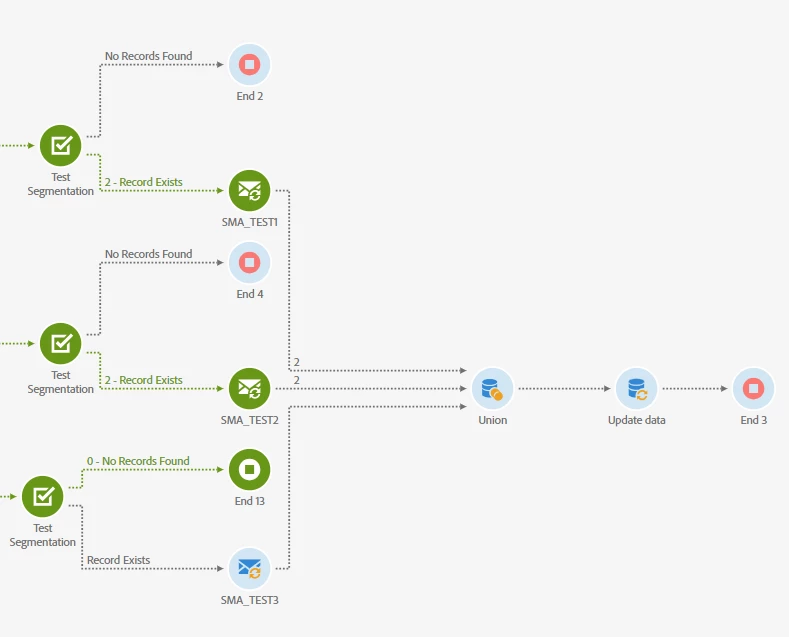Click the 'Record Exists' label toward SMA_TEST3
This screenshot has height=637, width=789.
(x=118, y=560)
